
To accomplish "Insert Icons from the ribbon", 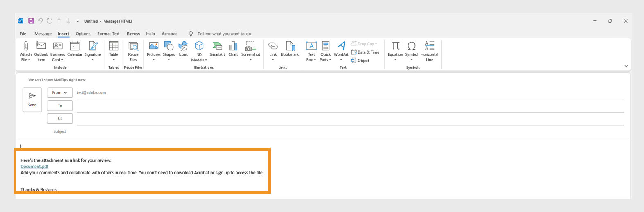I will [x=183, y=49].
